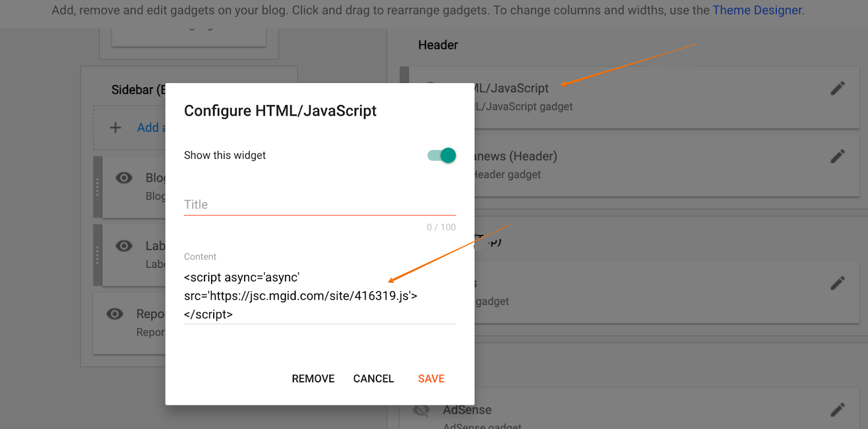The image size is (868, 429).
Task: Toggle visibility of the Report gadget
Action: tap(114, 314)
